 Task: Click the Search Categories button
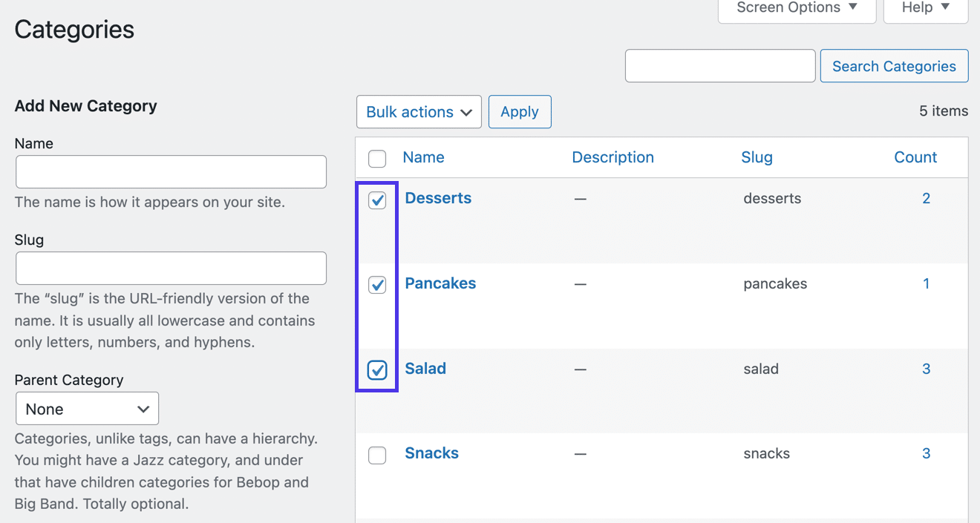click(894, 65)
